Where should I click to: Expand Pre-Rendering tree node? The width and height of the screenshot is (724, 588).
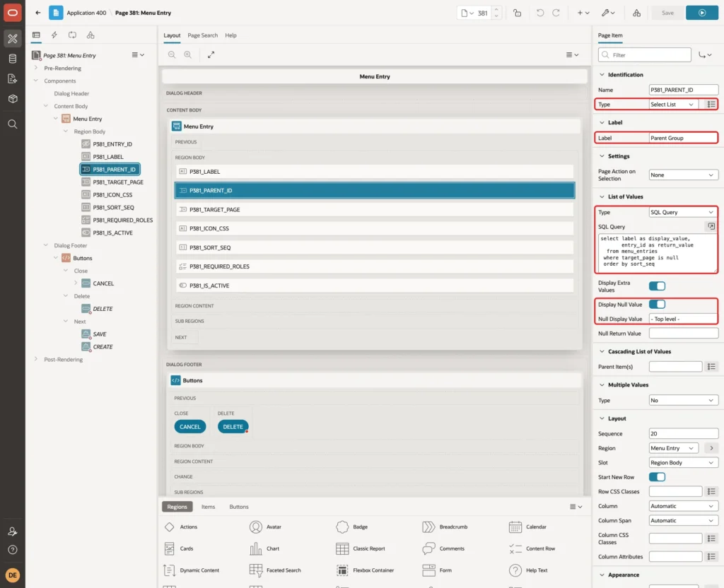pos(36,68)
